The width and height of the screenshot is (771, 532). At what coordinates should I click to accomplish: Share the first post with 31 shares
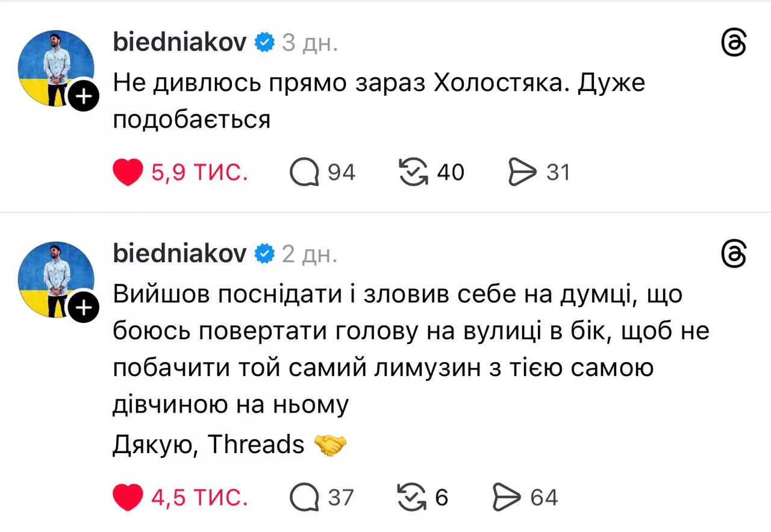coord(522,173)
